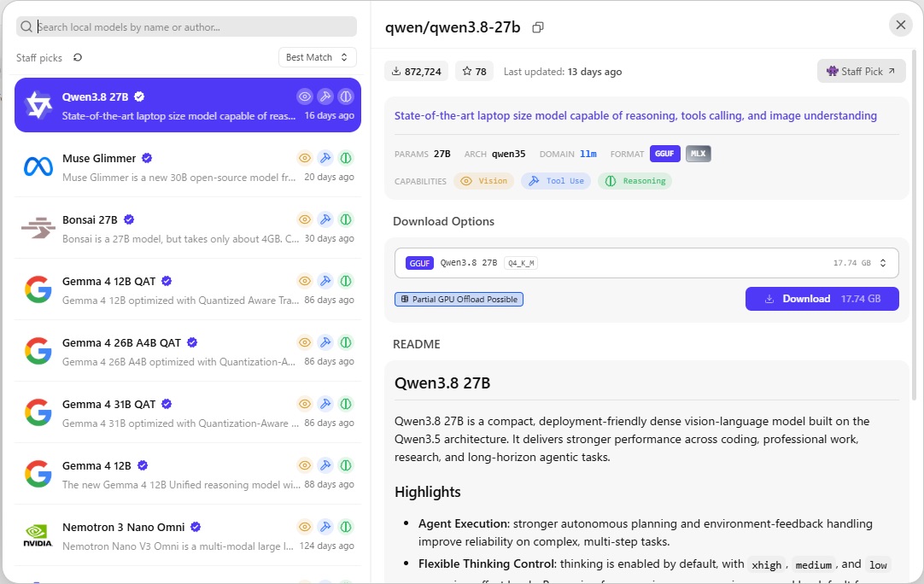Click the qwen35 architecture value
This screenshot has width=924, height=584.
(509, 154)
